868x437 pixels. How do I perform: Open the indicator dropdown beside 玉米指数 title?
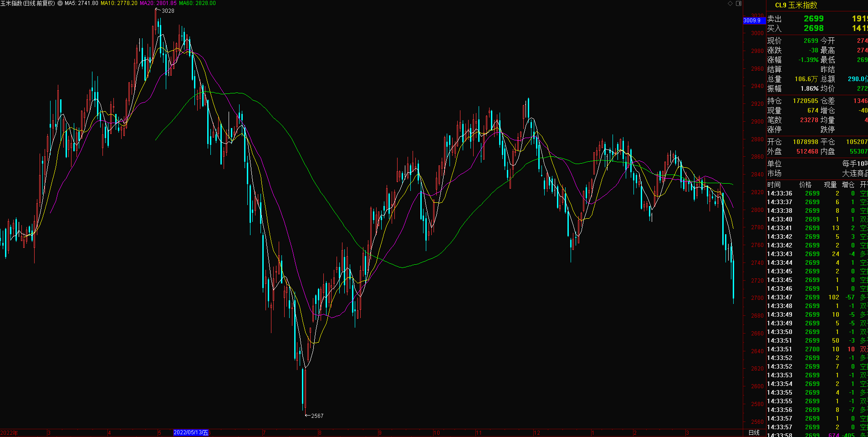click(60, 3)
